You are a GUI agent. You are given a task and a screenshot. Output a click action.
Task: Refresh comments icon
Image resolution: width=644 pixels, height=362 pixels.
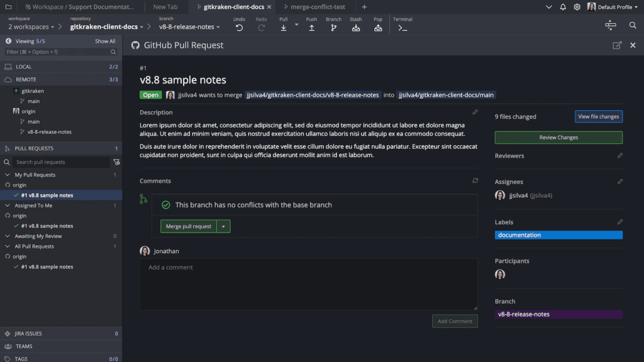coord(475,180)
